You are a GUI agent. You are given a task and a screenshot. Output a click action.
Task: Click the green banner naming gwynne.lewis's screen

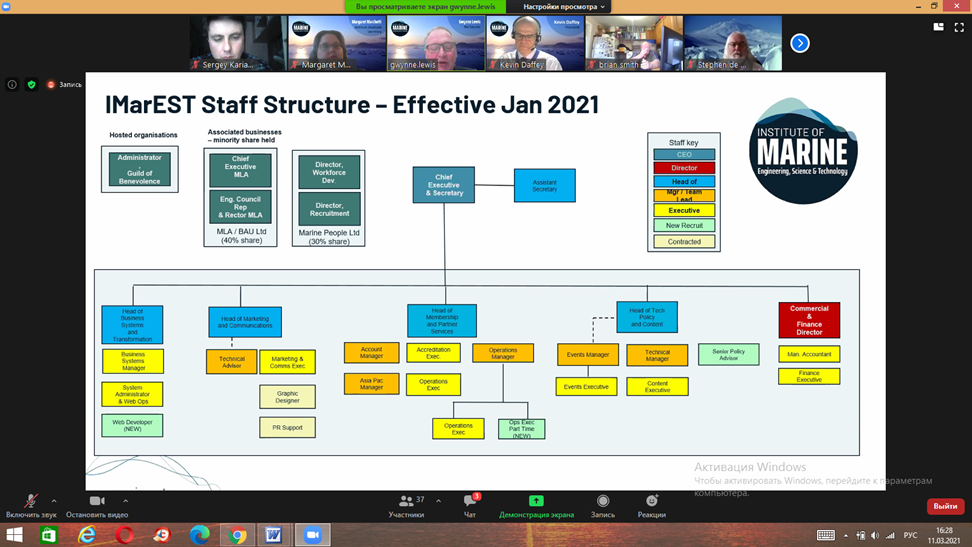click(425, 7)
